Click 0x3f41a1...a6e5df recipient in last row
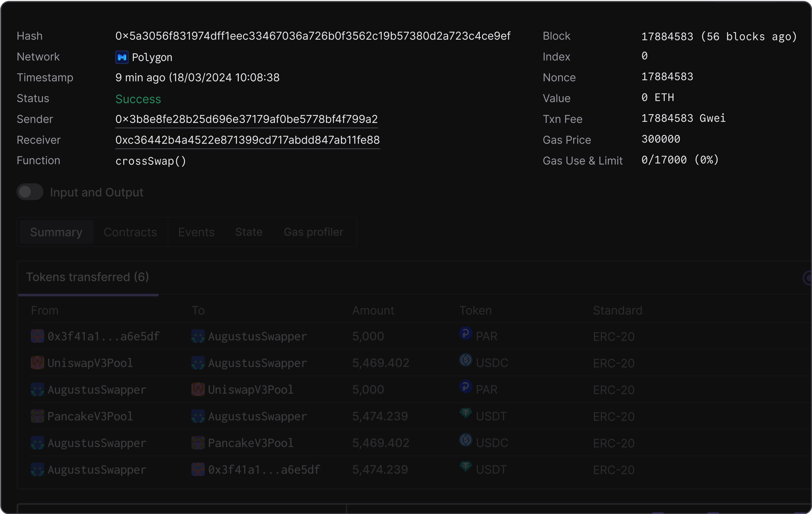812x514 pixels. [x=264, y=470]
